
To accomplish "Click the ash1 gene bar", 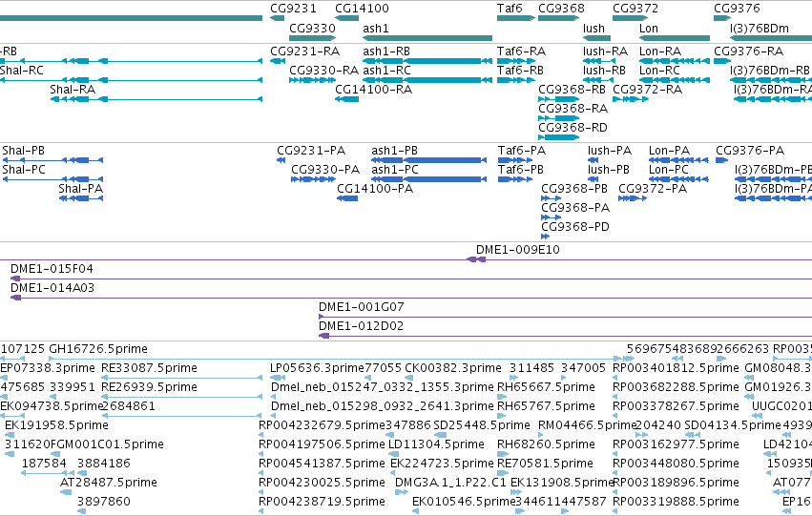I will [x=427, y=38].
